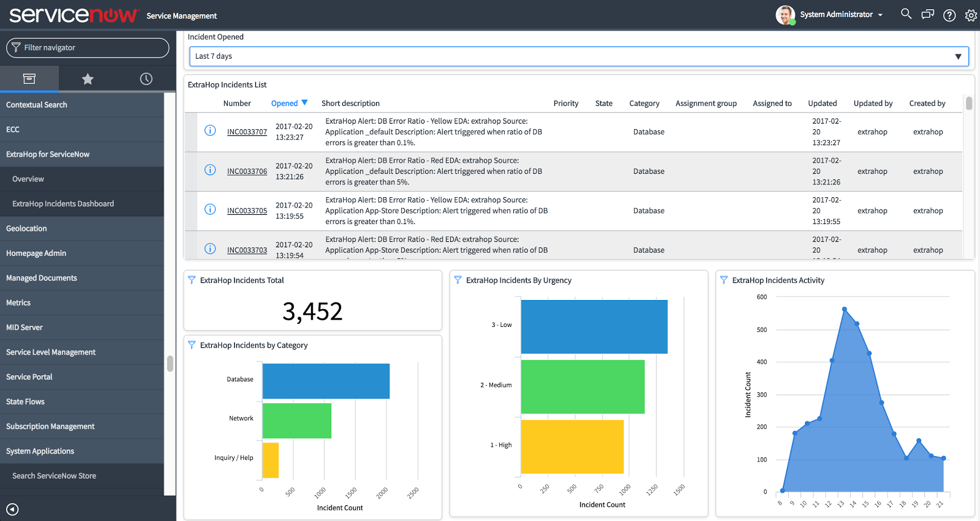Image resolution: width=980 pixels, height=521 pixels.
Task: Switch to History clock tab
Action: (146, 78)
